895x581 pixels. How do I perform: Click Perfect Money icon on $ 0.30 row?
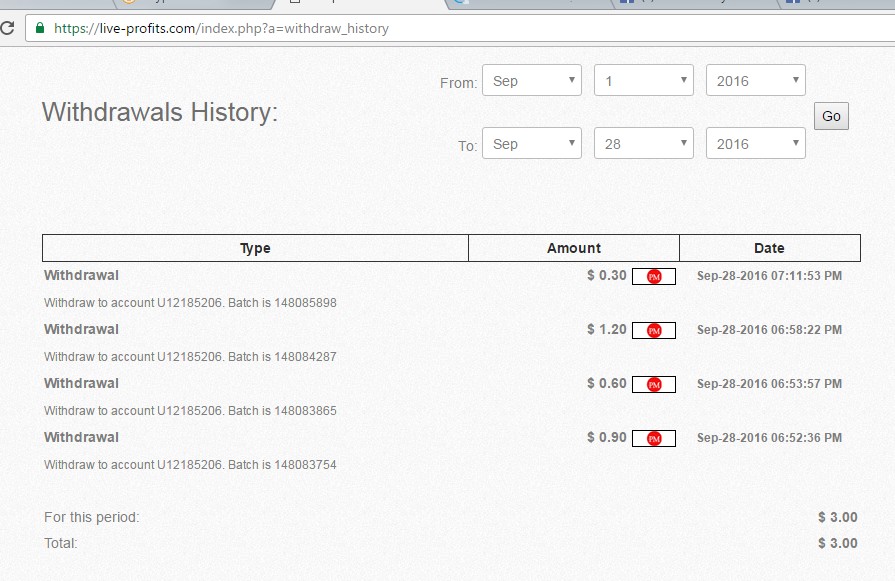[x=654, y=276]
